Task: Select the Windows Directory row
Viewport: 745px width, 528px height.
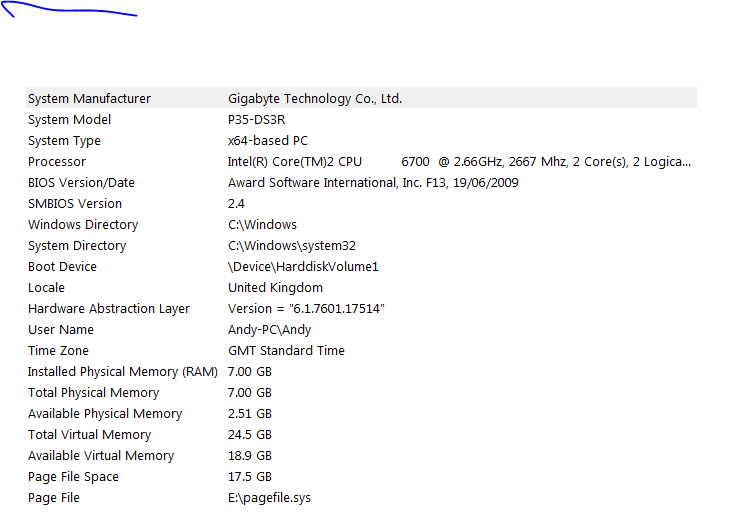Action: point(83,225)
